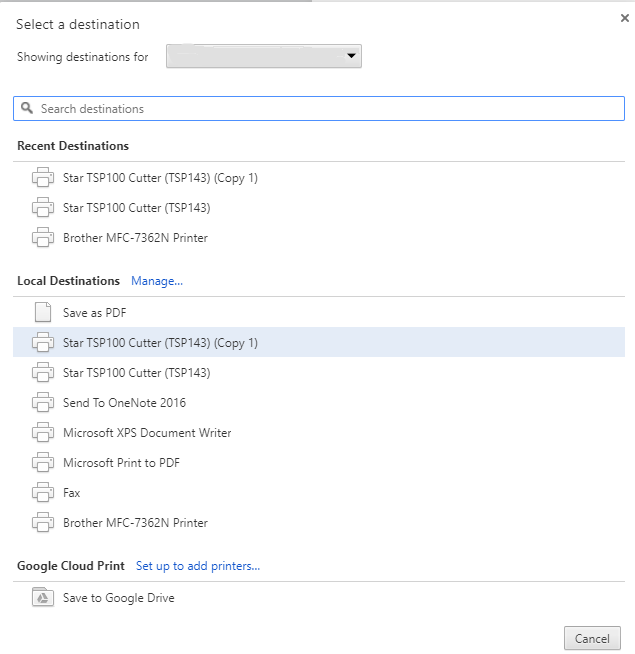This screenshot has height=654, width=635.
Task: Pick Brother MFC-7362N Printer from Recent Destinations
Action: tap(135, 238)
